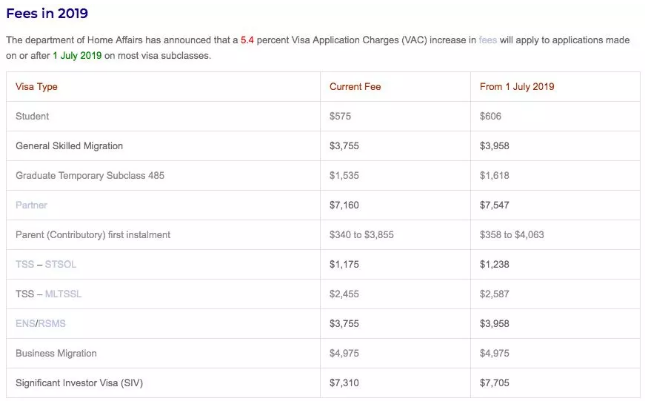This screenshot has width=650, height=407.
Task: Click the TSS – STSOL link
Action: coord(45,264)
